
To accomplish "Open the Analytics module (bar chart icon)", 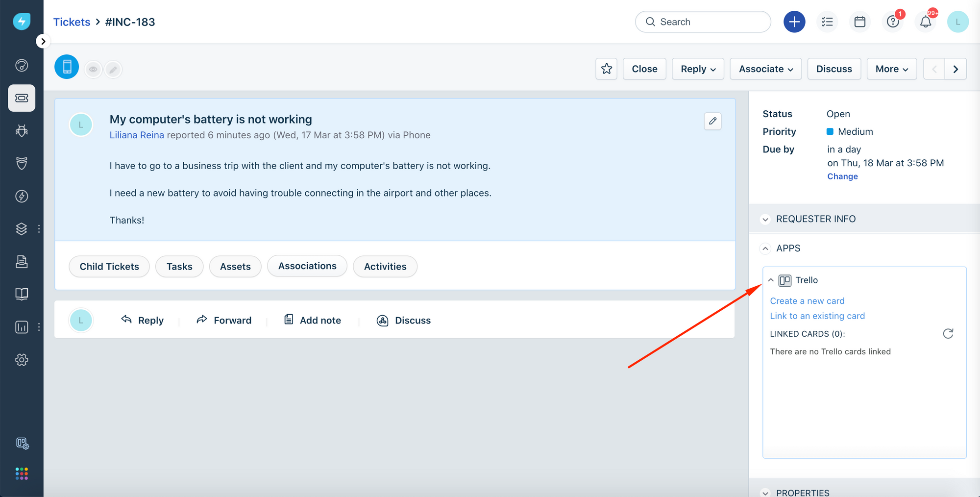I will click(22, 327).
